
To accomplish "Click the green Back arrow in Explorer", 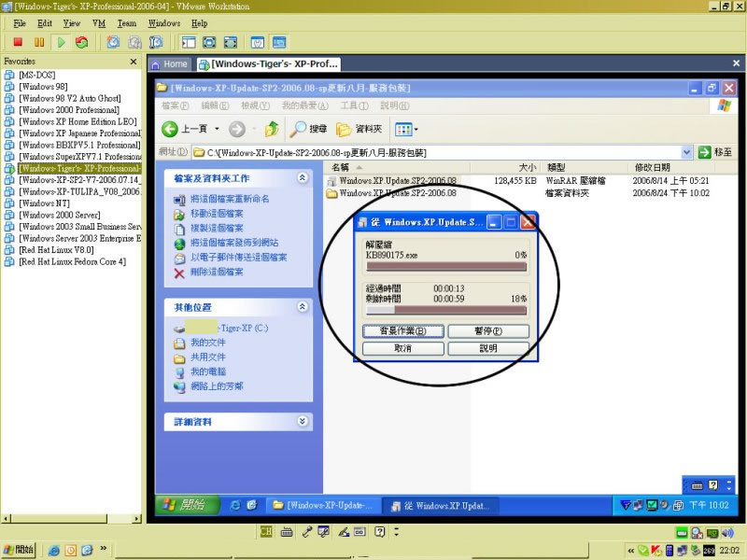I will point(170,129).
